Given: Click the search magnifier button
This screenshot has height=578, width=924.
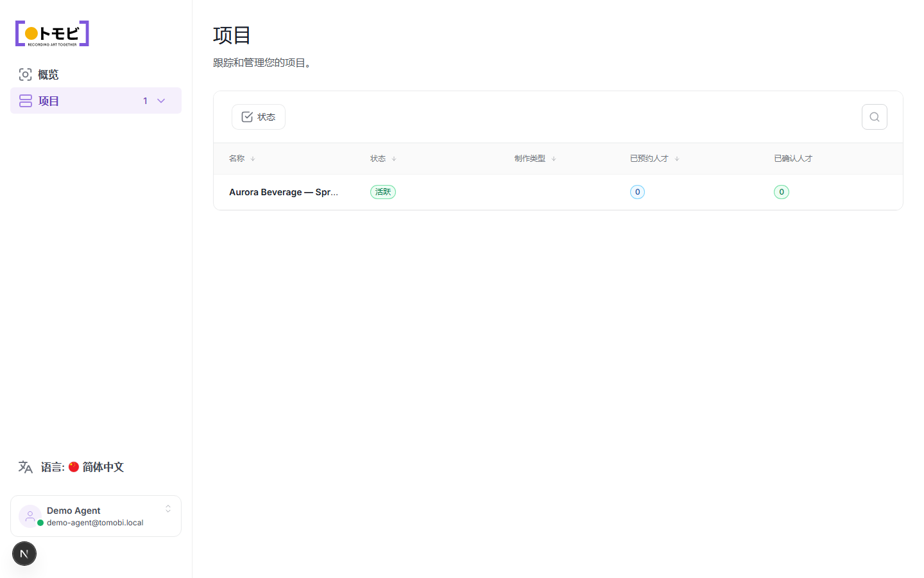Looking at the screenshot, I should click(875, 117).
